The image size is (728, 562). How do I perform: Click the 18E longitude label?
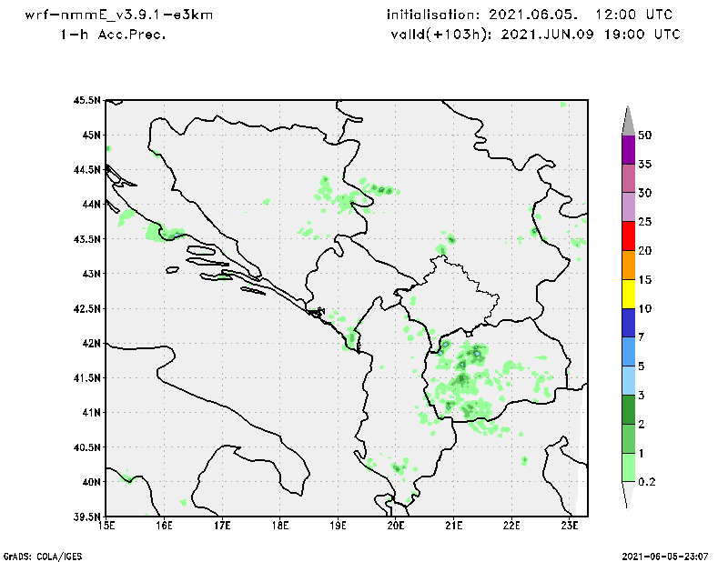[x=280, y=526]
